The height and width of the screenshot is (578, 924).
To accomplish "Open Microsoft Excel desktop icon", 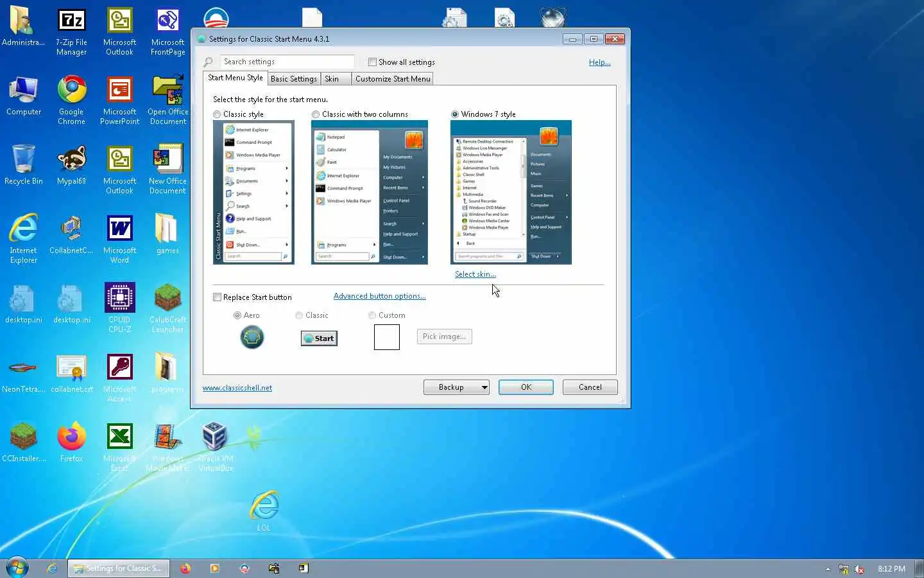I will pyautogui.click(x=119, y=447).
